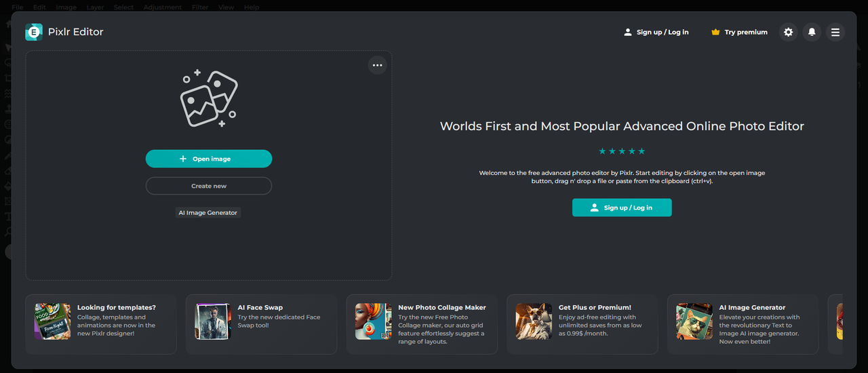Open the Get Plus or Premium thumbnail
This screenshot has height=373, width=868.
534,321
